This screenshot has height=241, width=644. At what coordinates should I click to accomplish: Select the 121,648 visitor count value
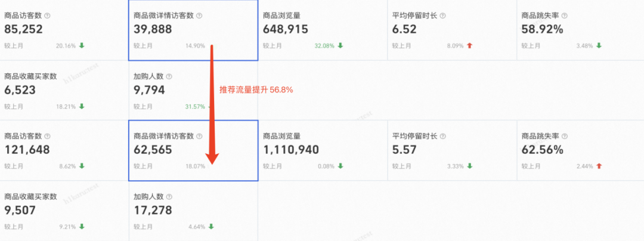[x=27, y=150]
